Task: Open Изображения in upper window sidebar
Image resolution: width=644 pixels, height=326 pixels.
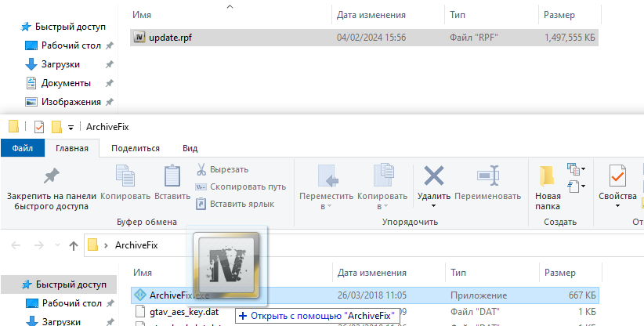Action: tap(63, 102)
